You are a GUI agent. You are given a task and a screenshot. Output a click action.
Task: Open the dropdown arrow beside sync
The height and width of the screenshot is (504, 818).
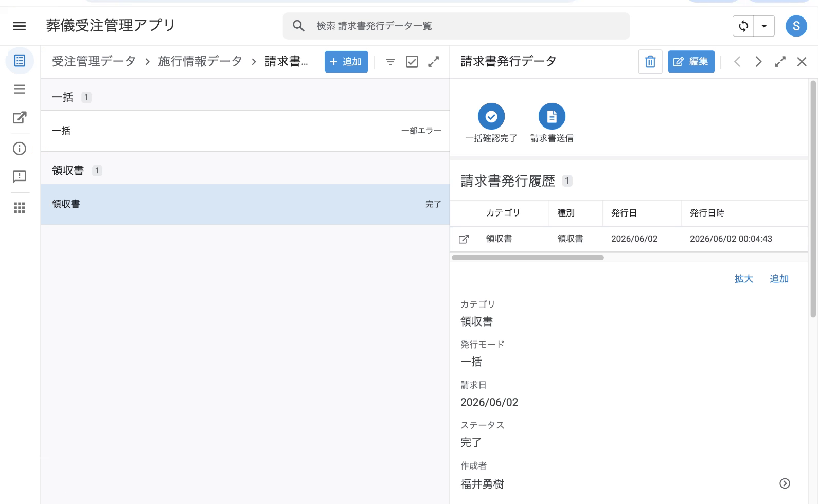tap(764, 26)
